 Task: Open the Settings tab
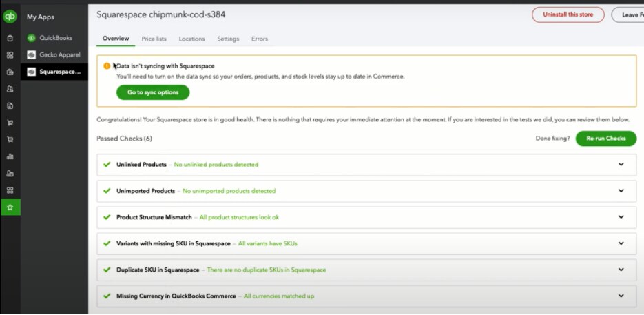point(228,39)
